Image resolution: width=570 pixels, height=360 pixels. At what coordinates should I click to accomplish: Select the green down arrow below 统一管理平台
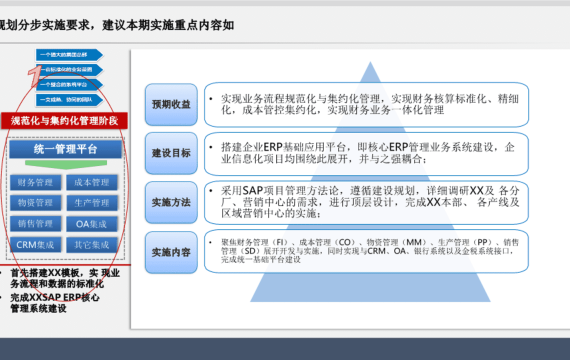click(x=66, y=165)
